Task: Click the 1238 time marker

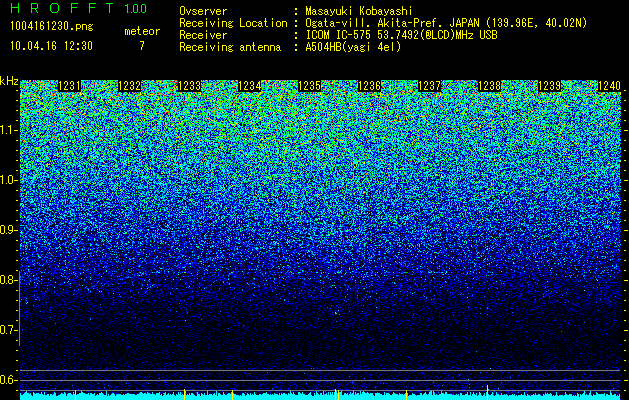Action: pos(489,86)
